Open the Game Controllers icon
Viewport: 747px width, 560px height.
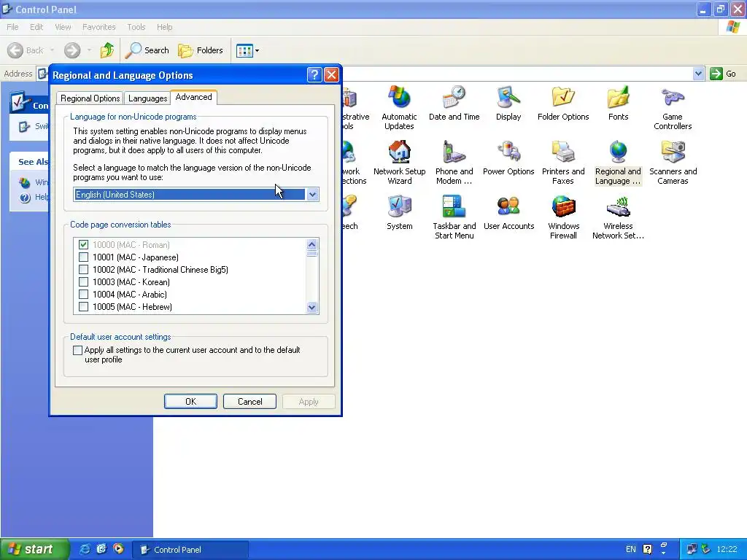tap(673, 107)
